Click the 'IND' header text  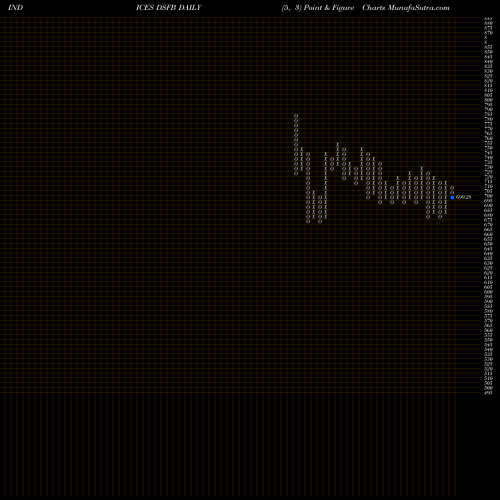[15, 8]
